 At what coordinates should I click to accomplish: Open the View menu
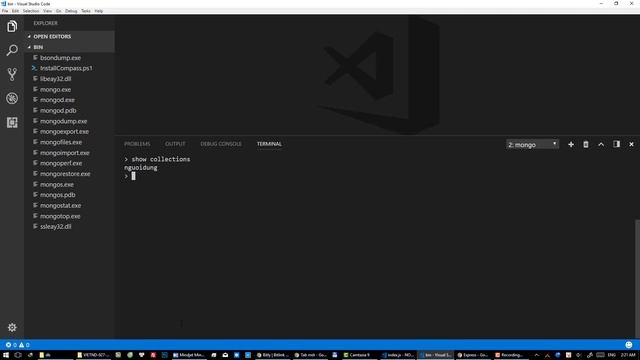[x=48, y=11]
